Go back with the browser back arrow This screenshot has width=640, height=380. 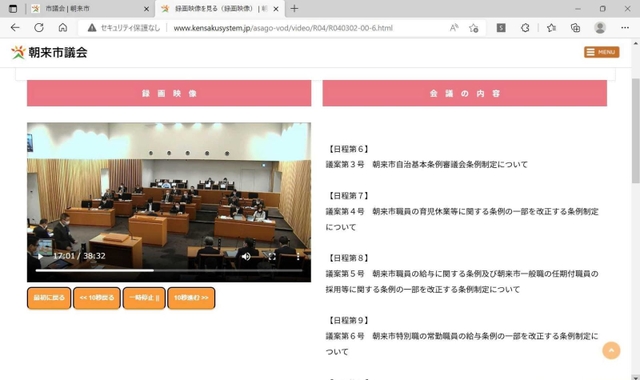15,28
